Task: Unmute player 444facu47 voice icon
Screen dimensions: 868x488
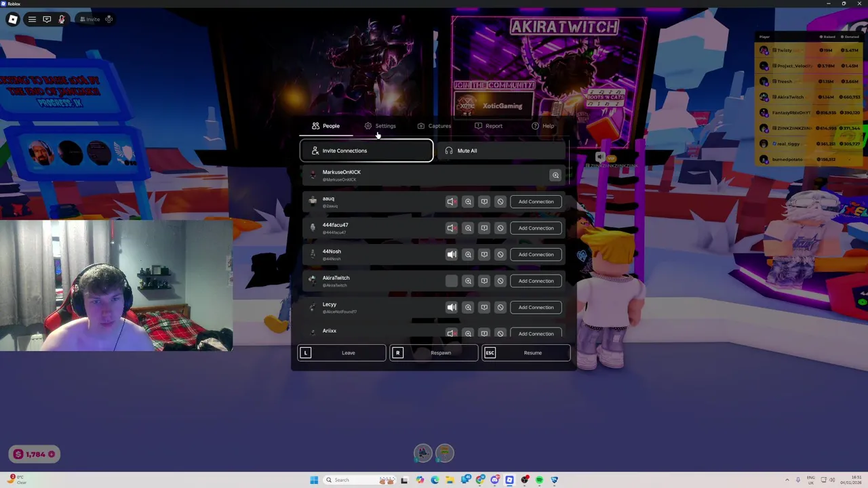Action: pos(451,228)
